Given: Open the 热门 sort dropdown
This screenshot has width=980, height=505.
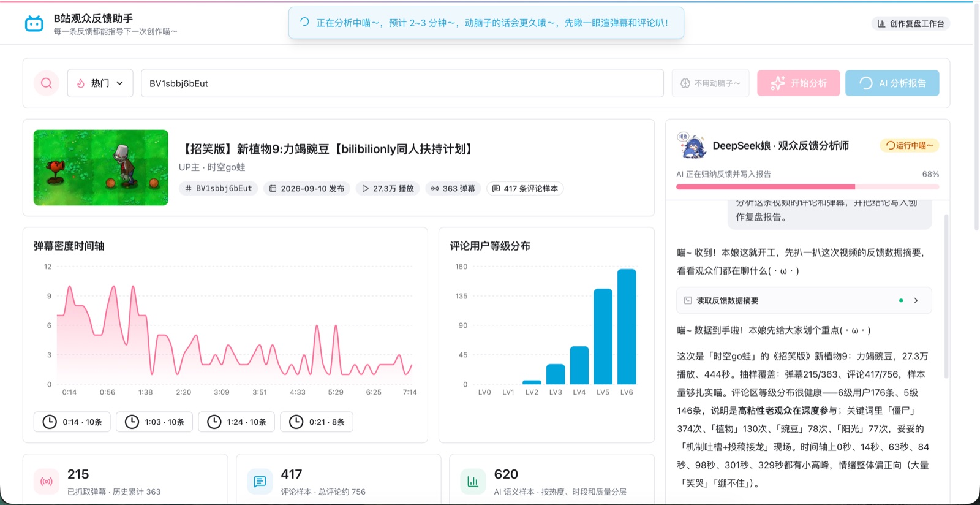Looking at the screenshot, I should click(x=100, y=83).
